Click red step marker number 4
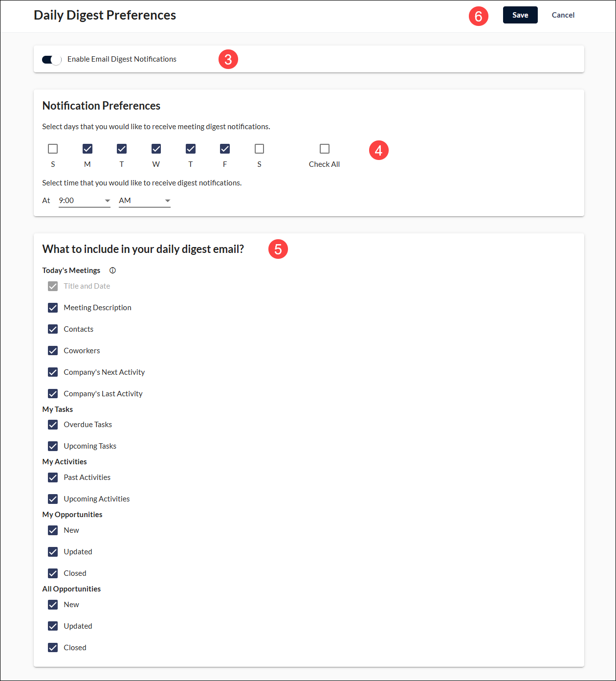This screenshot has height=681, width=616. pyautogui.click(x=379, y=150)
